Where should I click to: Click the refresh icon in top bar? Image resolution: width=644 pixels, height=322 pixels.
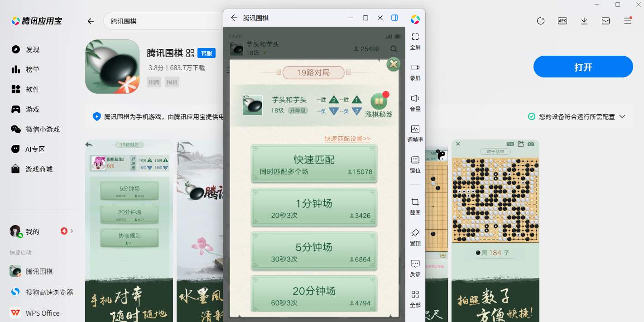(540, 21)
